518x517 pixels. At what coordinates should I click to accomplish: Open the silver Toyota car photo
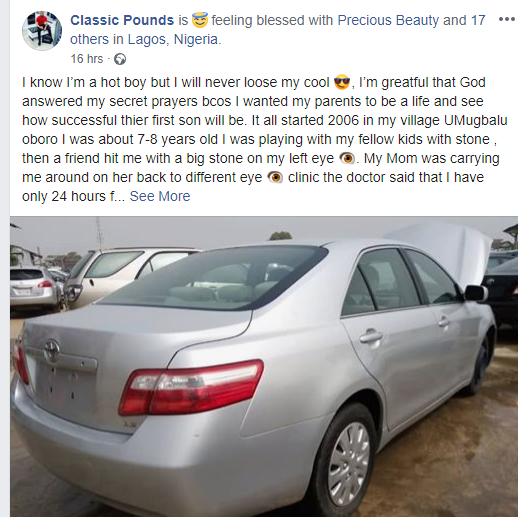pos(264,367)
